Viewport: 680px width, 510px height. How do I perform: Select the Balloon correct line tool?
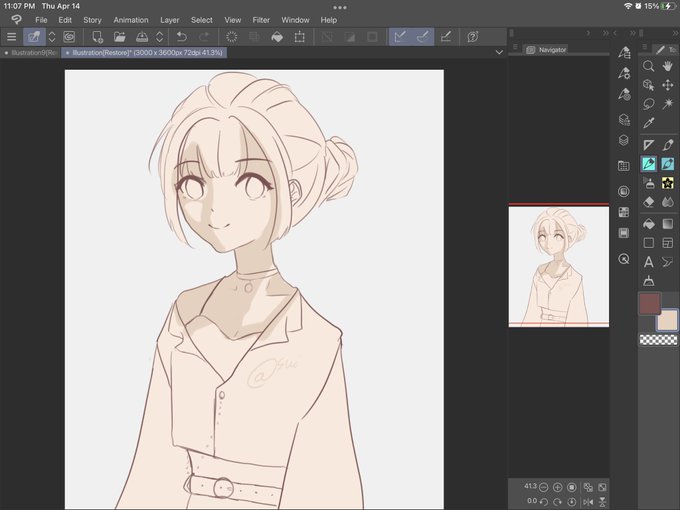tap(667, 262)
